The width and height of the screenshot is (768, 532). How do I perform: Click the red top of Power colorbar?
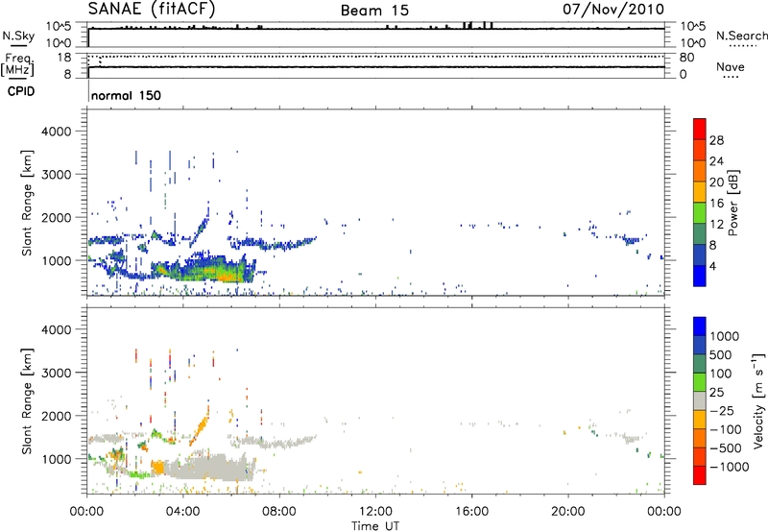[x=700, y=129]
